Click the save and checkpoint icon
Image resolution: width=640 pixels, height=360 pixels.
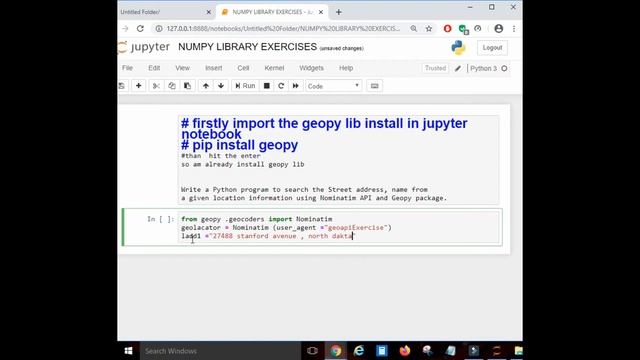point(122,86)
